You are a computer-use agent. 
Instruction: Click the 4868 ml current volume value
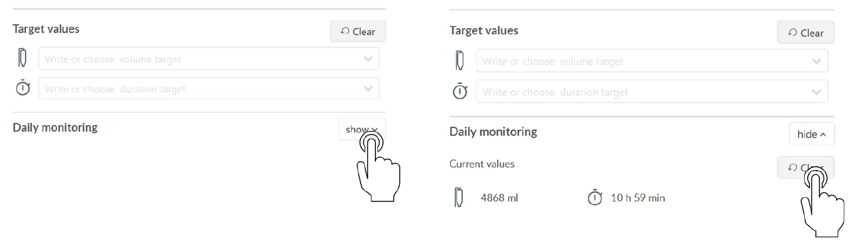(x=499, y=198)
